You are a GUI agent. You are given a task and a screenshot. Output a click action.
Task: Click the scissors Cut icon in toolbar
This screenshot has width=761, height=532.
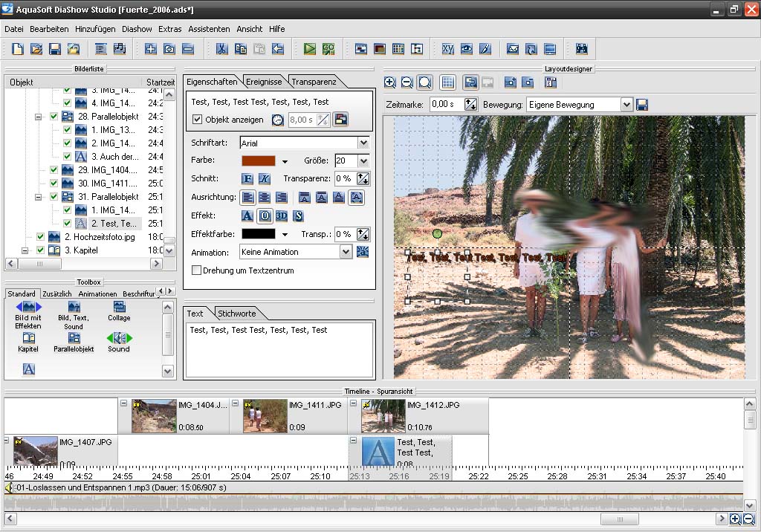(221, 49)
